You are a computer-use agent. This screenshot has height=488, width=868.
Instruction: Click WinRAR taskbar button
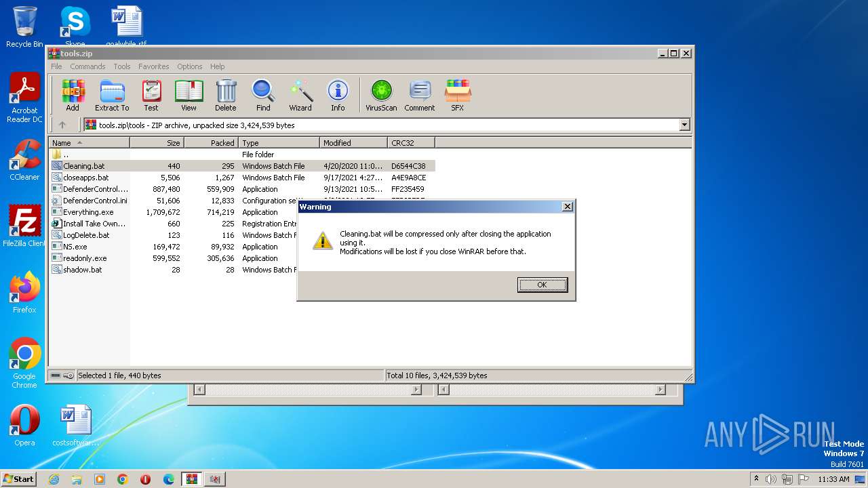(x=192, y=479)
